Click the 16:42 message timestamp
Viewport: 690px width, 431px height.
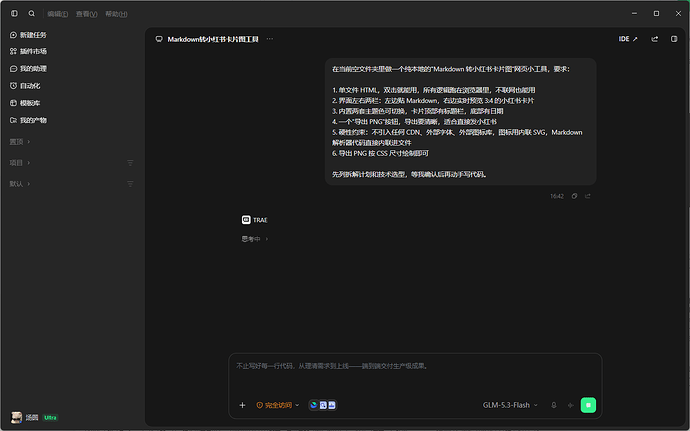[557, 196]
